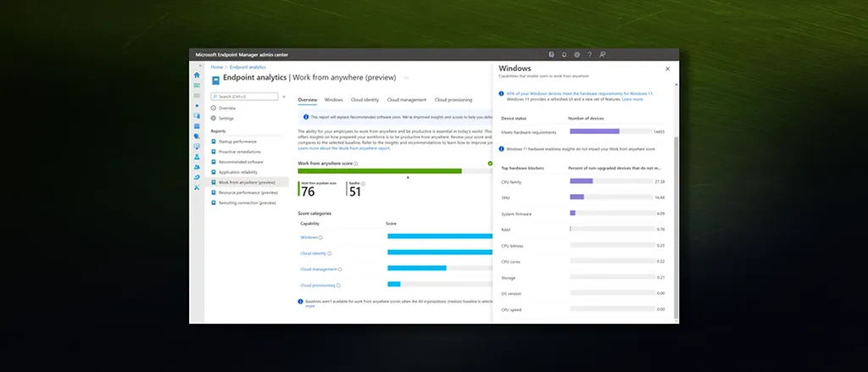
Task: Click the baseline value 51
Action: coord(355,192)
